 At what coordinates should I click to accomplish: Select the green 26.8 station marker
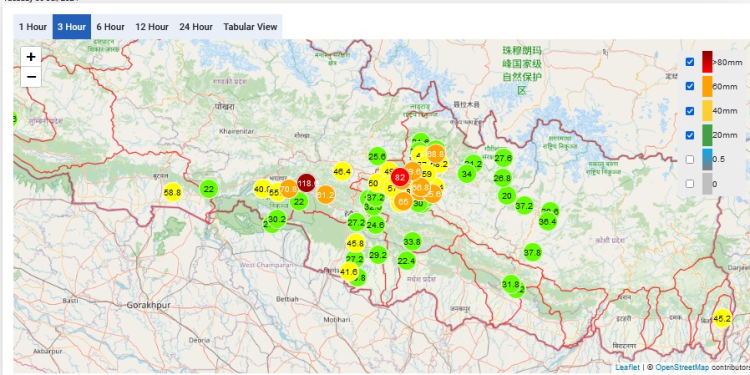point(502,178)
